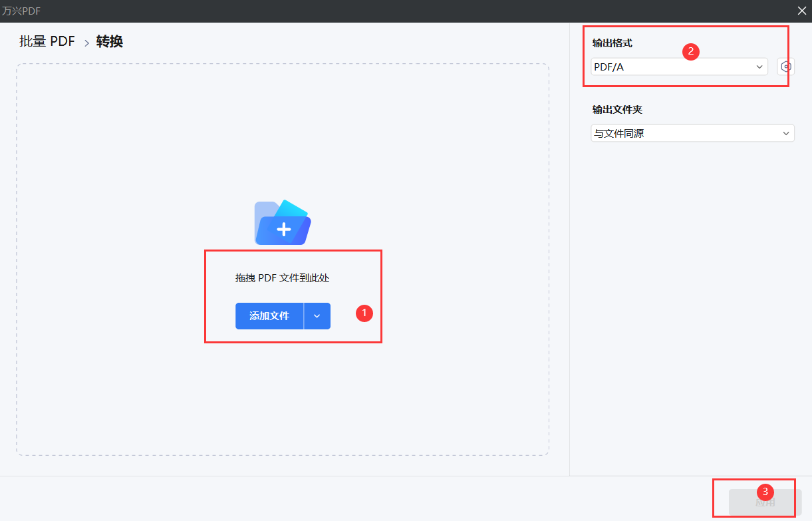Select the 转换 breadcrumb item

[x=110, y=41]
